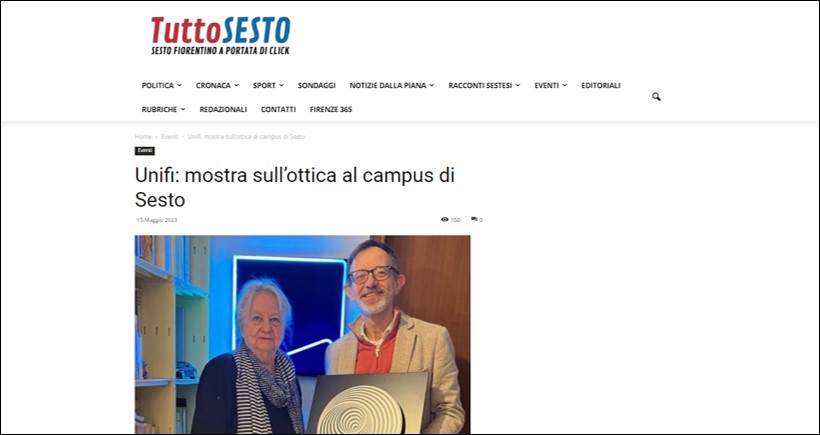Open the Editoriali menu item

click(601, 85)
